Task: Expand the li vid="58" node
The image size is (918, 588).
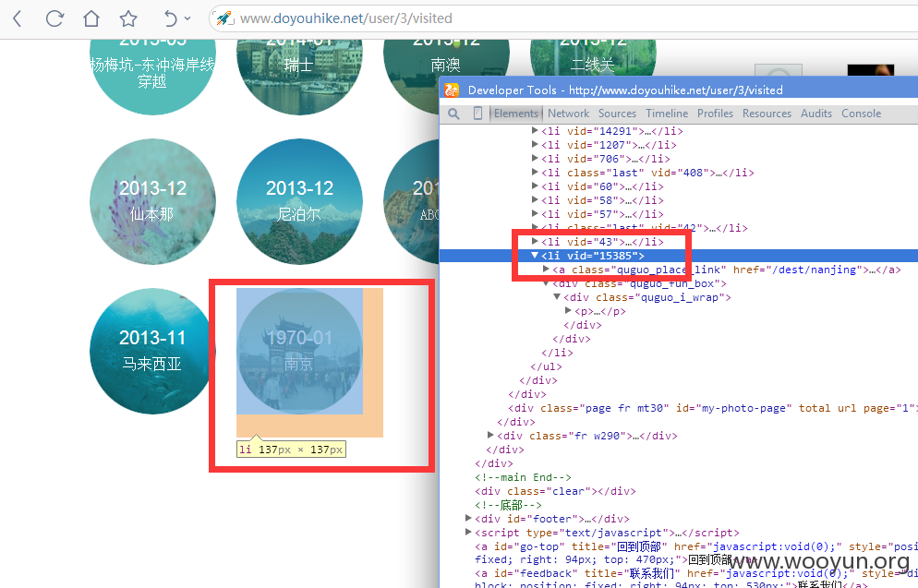Action: 535,200
